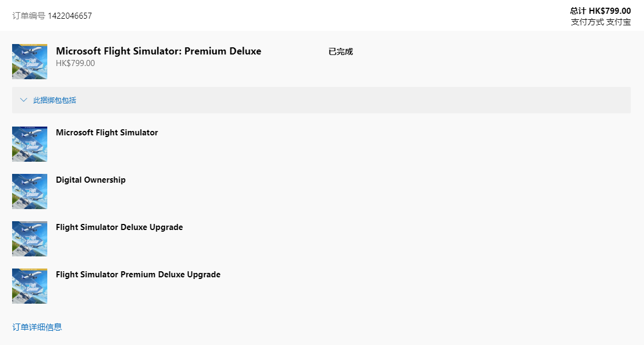The width and height of the screenshot is (644, 345).
Task: Click Flight Simulator Premium Deluxe Upgrade name
Action: [x=138, y=275]
